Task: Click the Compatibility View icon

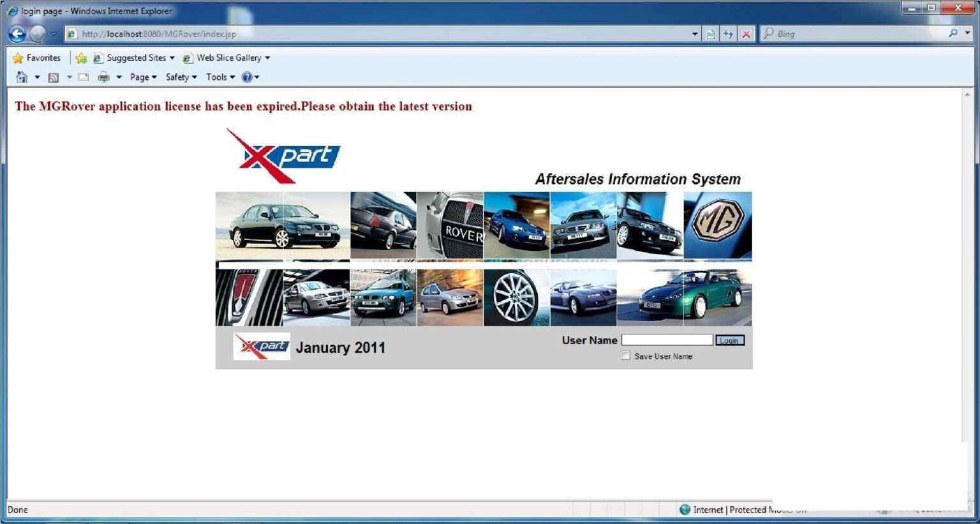Action: (711, 34)
